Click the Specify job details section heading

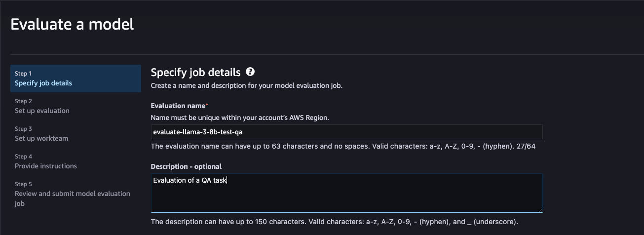coord(195,73)
